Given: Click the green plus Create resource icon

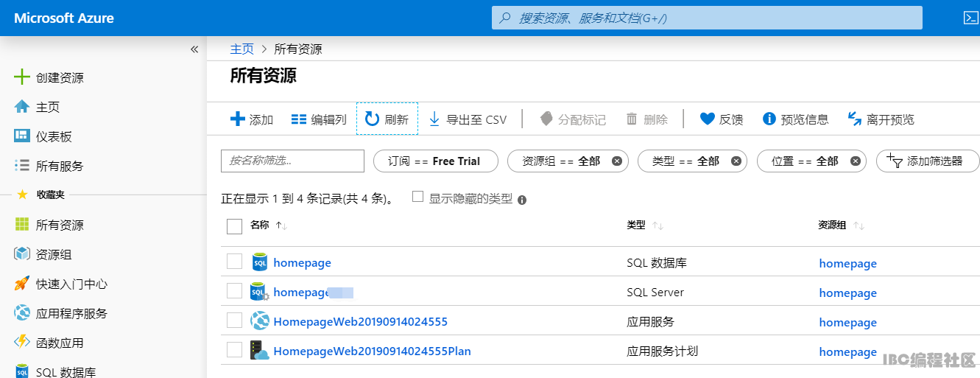Looking at the screenshot, I should [22, 77].
